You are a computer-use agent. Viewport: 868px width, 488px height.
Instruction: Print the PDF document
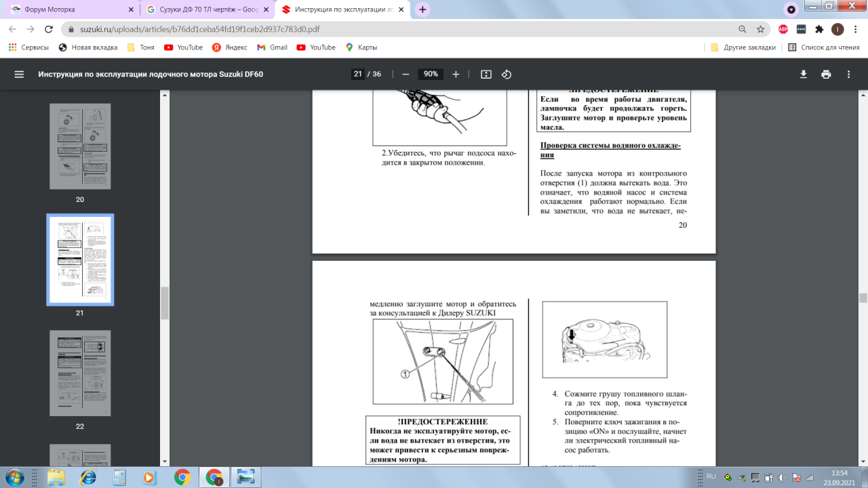click(826, 75)
